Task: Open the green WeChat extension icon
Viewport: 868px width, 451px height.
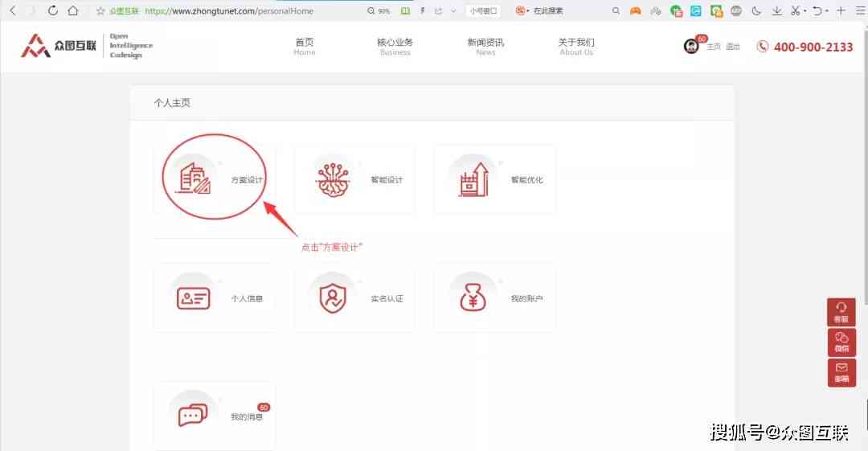Action: 676,11
